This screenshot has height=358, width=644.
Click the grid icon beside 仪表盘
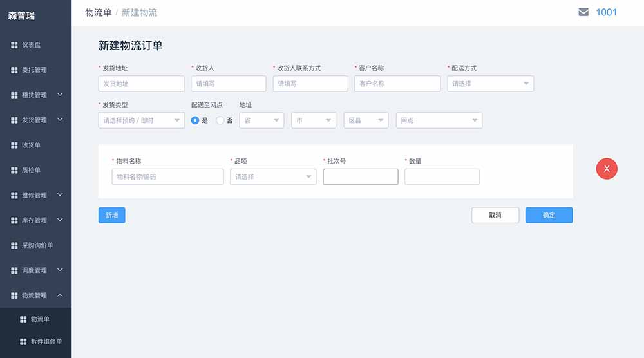14,45
